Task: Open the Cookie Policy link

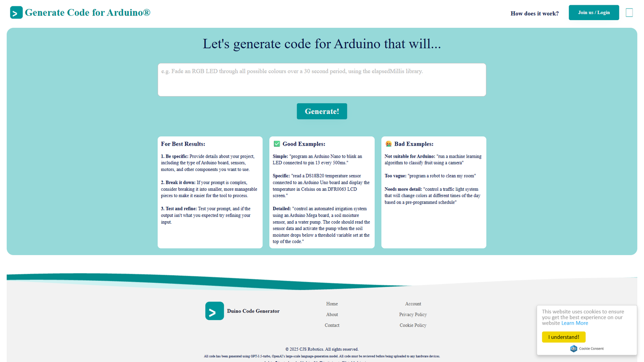Action: pyautogui.click(x=413, y=325)
